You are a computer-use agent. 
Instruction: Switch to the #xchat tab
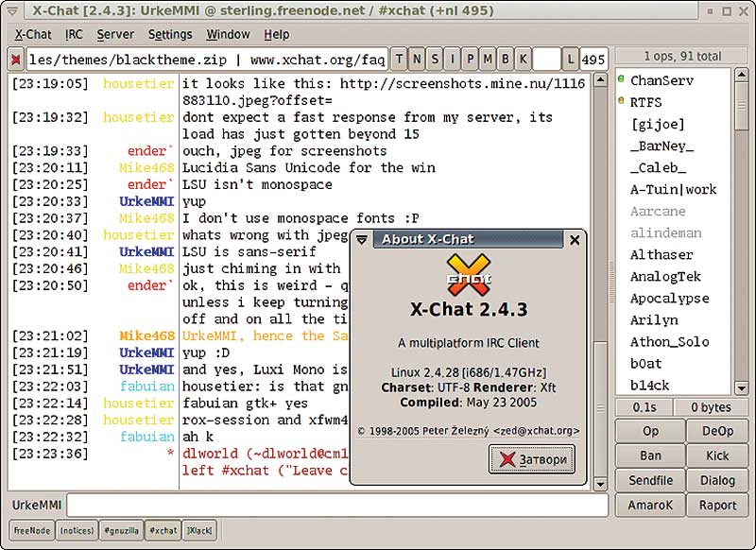(163, 530)
